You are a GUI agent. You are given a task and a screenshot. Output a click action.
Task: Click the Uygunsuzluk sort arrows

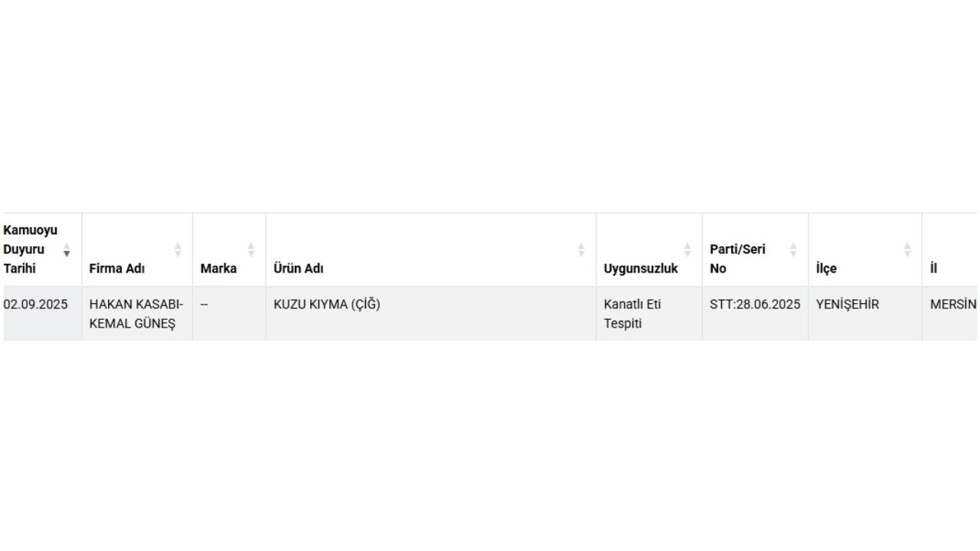[688, 249]
